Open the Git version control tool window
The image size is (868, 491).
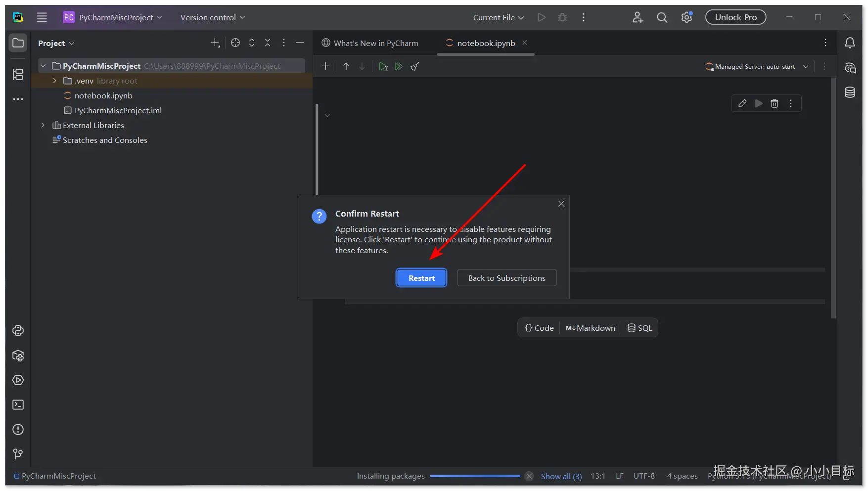(18, 454)
